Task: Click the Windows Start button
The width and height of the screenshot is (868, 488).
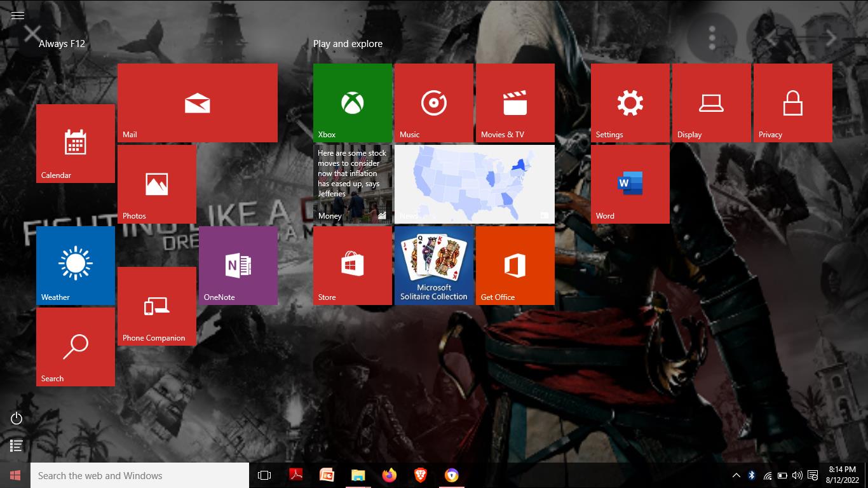Action: [x=15, y=475]
